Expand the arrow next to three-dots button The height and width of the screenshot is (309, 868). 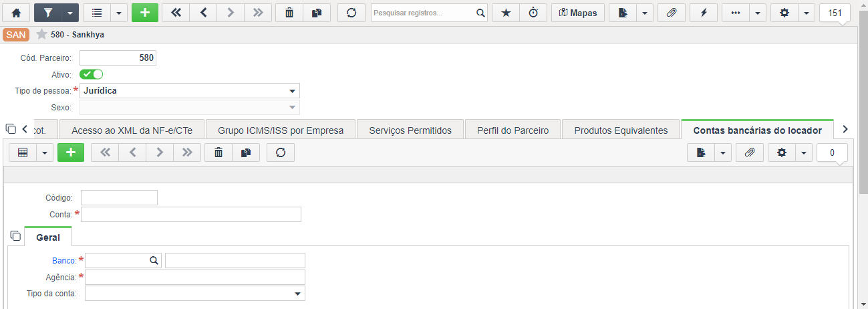click(x=757, y=13)
